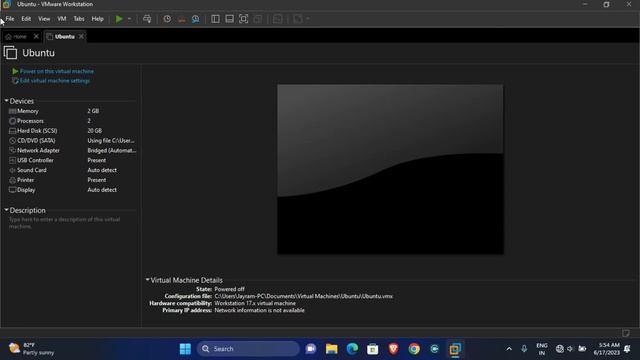Screen dimensions: 640x360
Task: Open File Explorer from the taskbar
Action: 331,349
